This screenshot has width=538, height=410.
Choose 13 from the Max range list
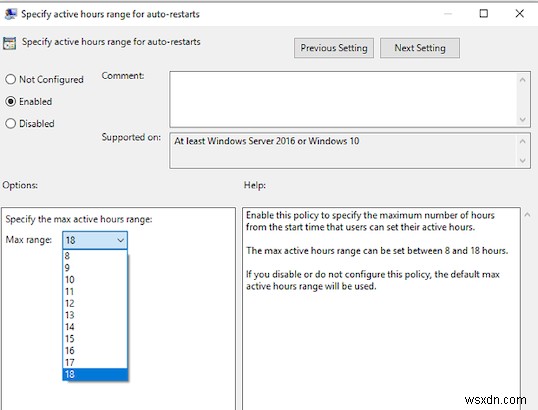tap(95, 315)
